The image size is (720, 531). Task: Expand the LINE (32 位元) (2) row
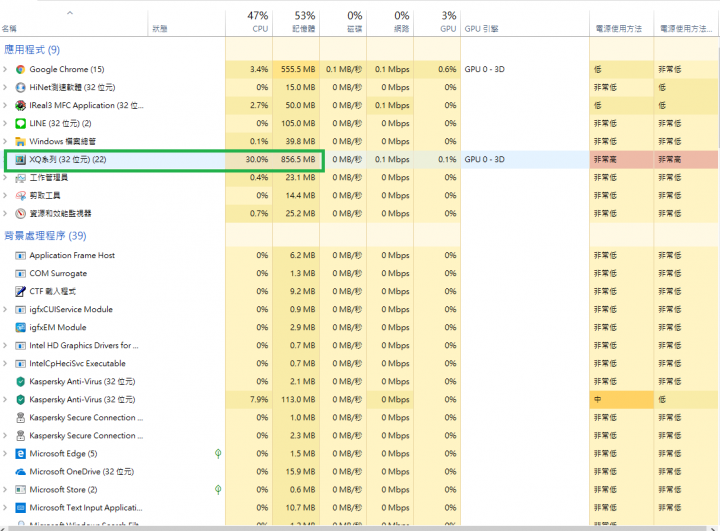(x=5, y=123)
